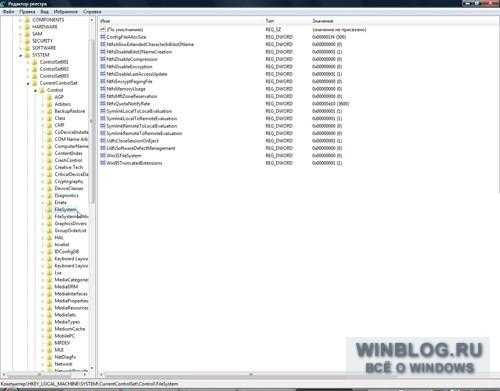Open the Файл menu
Image resolution: width=500 pixels, height=391 pixels.
9,12
